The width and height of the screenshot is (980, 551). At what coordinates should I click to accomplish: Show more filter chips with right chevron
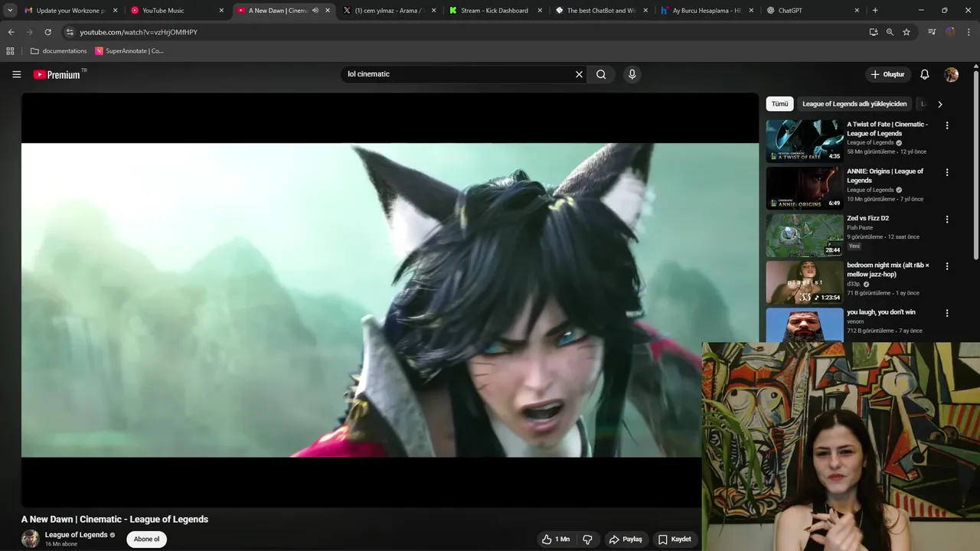coord(939,104)
